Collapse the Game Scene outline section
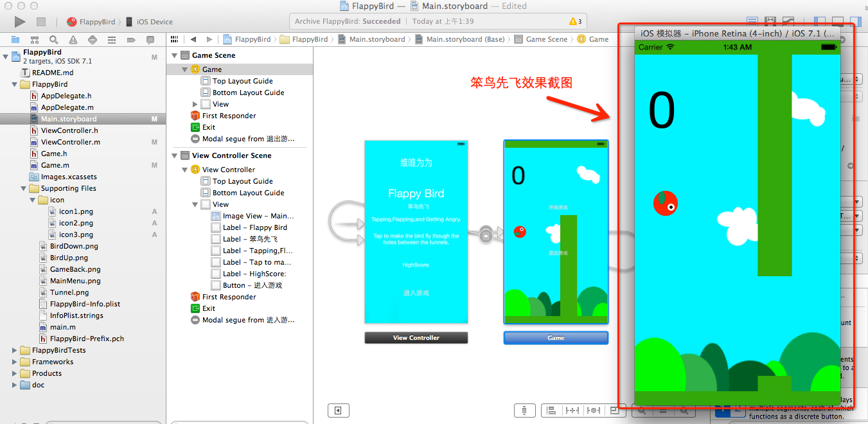Viewport: 868px width, 424px height. [174, 55]
